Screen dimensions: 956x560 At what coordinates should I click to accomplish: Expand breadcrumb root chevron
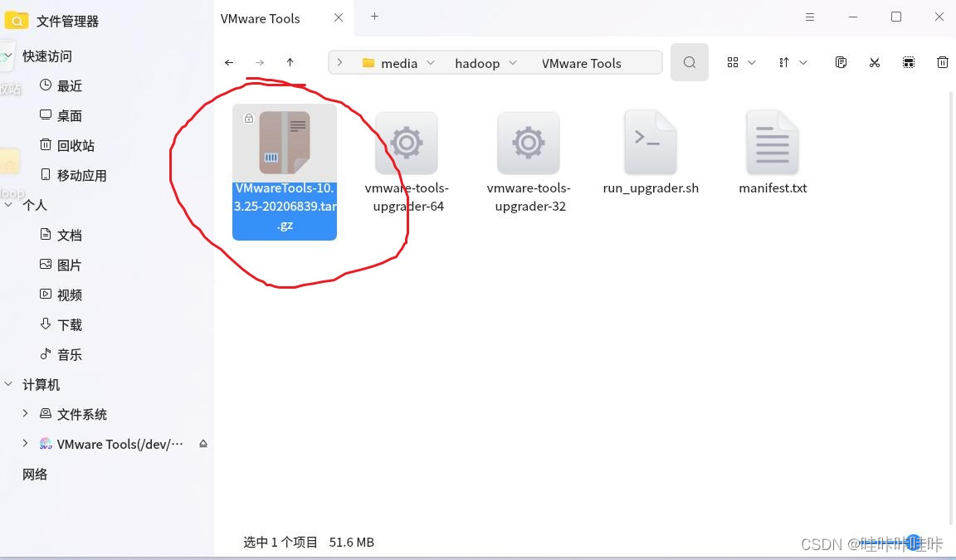(x=339, y=62)
